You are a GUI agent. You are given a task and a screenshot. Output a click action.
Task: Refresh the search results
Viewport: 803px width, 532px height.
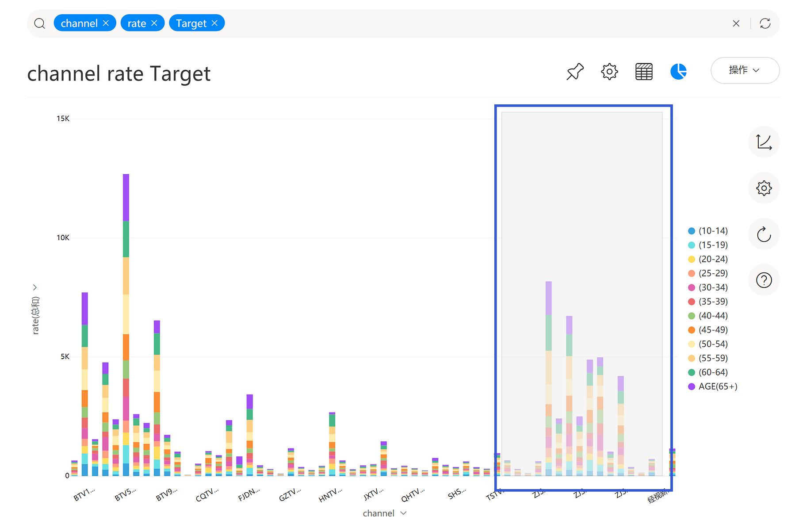coord(765,23)
